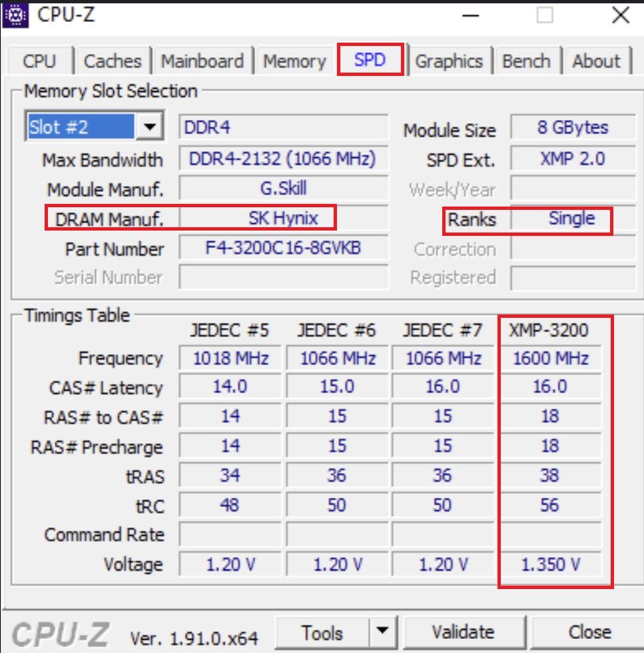Click the empty Serial Number field
644x653 pixels.
(x=284, y=277)
